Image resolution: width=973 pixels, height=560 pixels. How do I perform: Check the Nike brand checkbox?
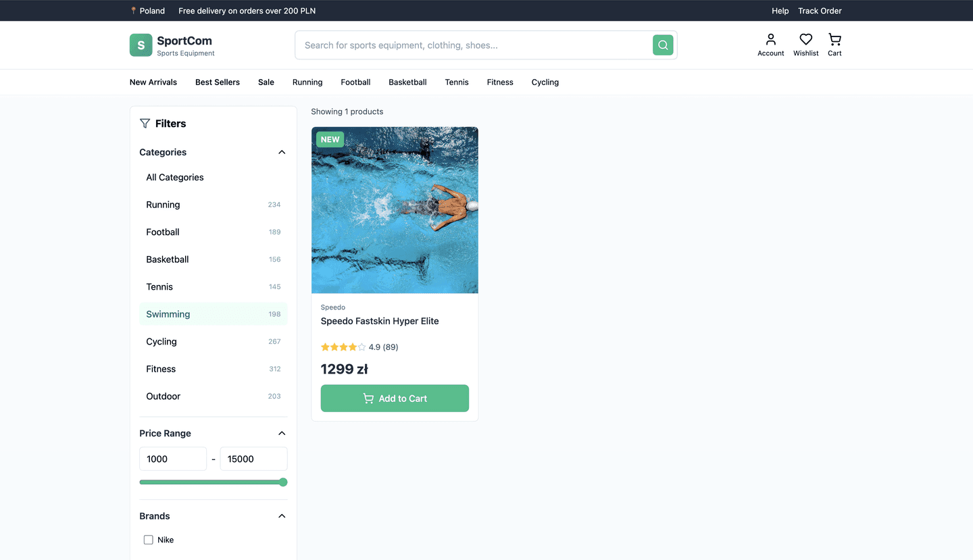click(148, 540)
